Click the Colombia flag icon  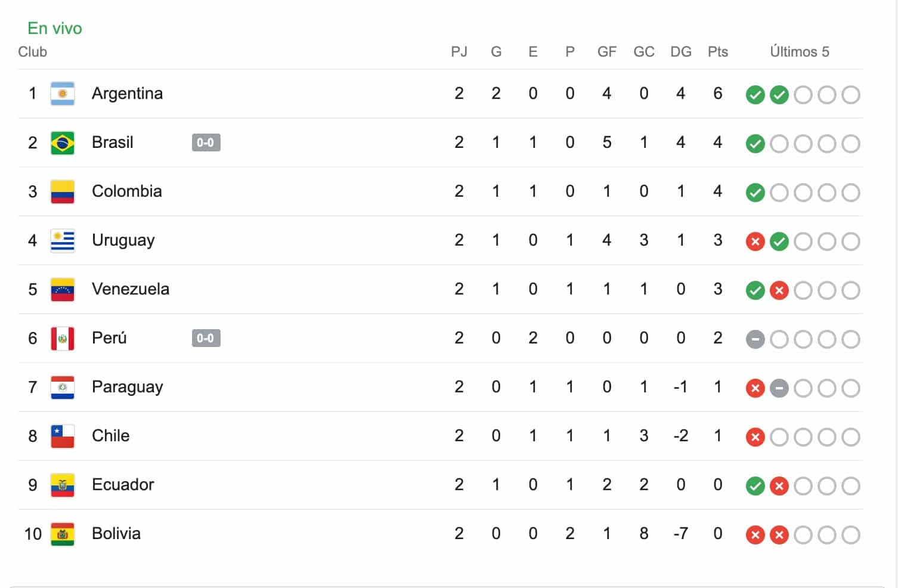(63, 191)
